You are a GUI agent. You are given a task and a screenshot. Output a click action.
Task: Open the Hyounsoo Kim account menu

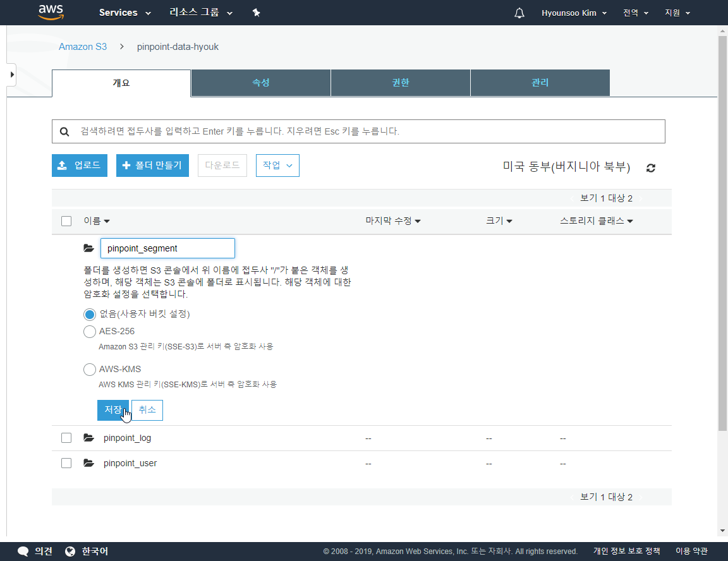tap(574, 13)
